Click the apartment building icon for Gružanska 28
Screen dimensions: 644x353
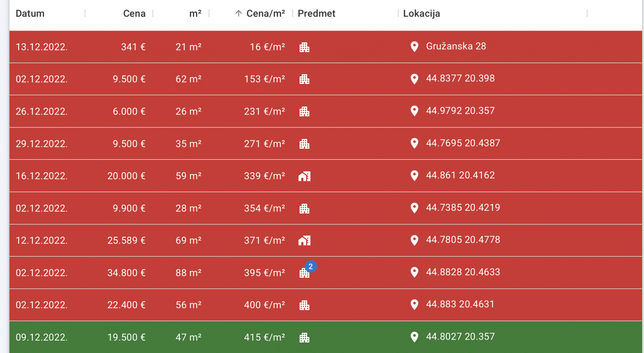(304, 47)
